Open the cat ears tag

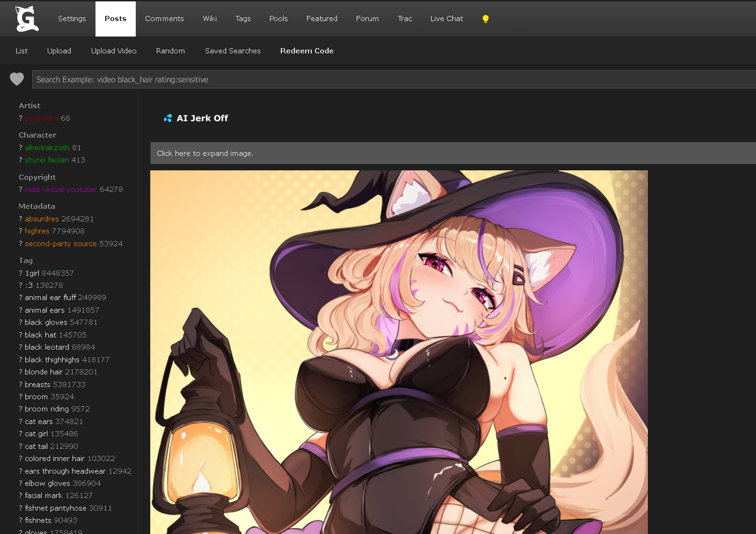point(39,422)
